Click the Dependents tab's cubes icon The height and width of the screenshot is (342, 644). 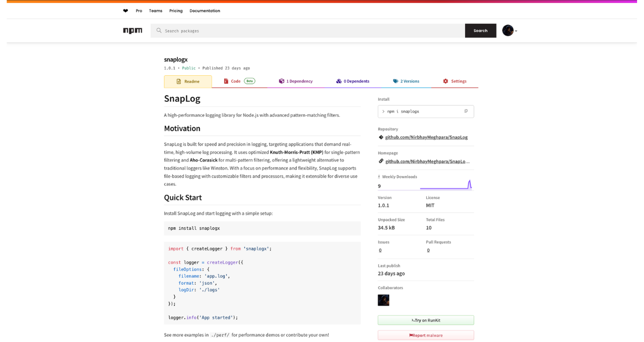[339, 81]
